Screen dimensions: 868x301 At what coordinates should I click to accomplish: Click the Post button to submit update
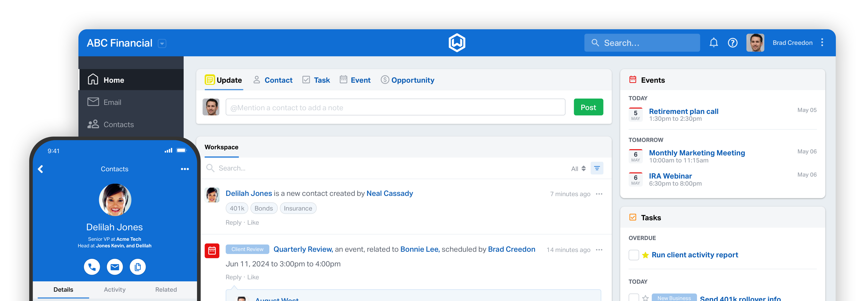coord(589,108)
